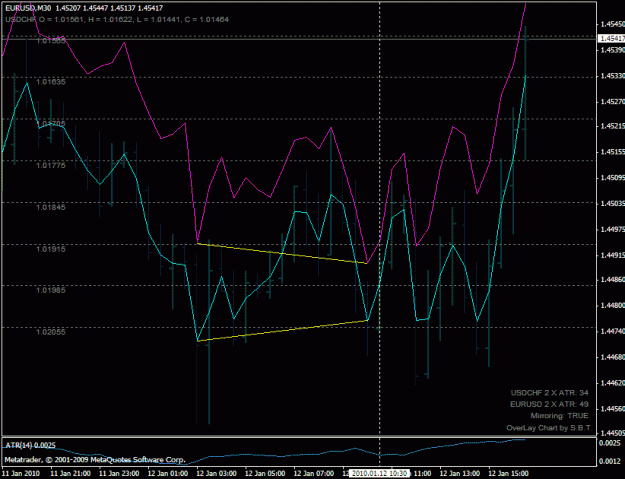Click the 1.45035 price scale label
The image size is (625, 479).
click(613, 204)
